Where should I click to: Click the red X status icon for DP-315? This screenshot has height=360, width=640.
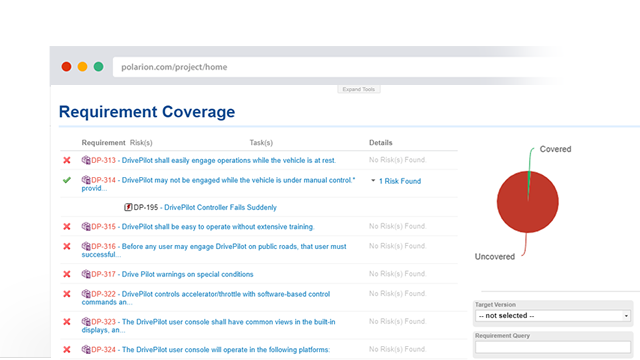tap(67, 227)
